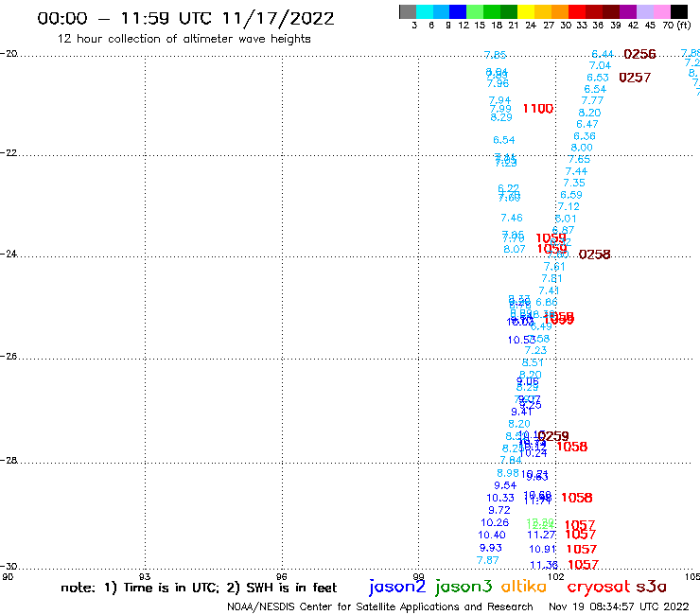700x615 pixels.
Task: Click the latitude axis label '-22'
Action: [x=9, y=153]
